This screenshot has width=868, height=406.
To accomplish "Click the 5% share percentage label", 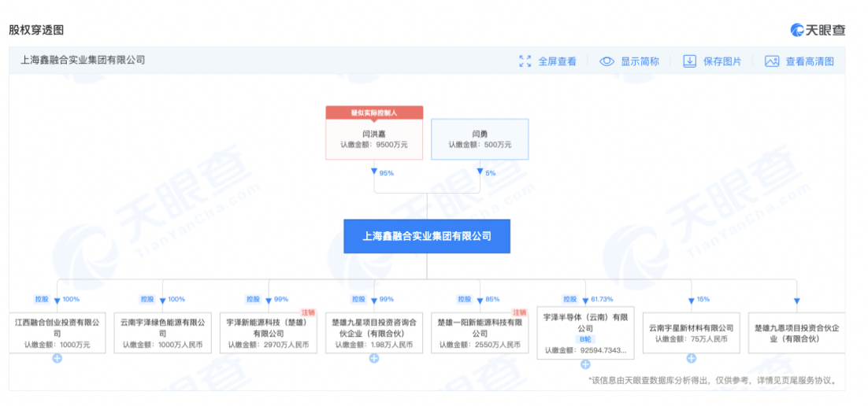I will [x=490, y=173].
